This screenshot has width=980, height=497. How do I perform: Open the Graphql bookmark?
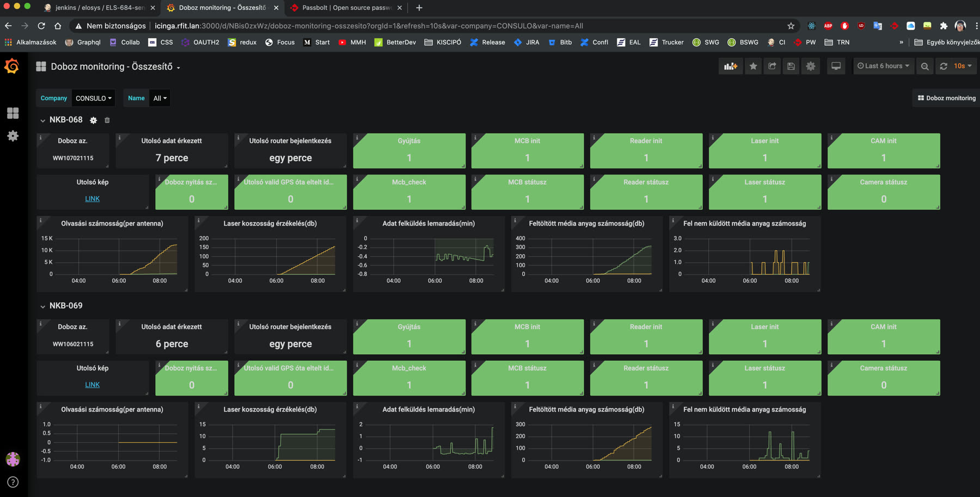(x=83, y=42)
